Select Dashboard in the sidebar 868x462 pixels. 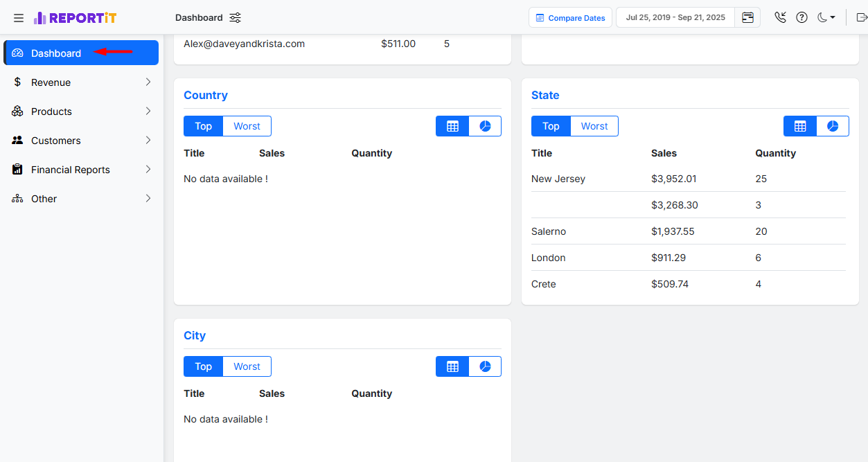pos(81,53)
